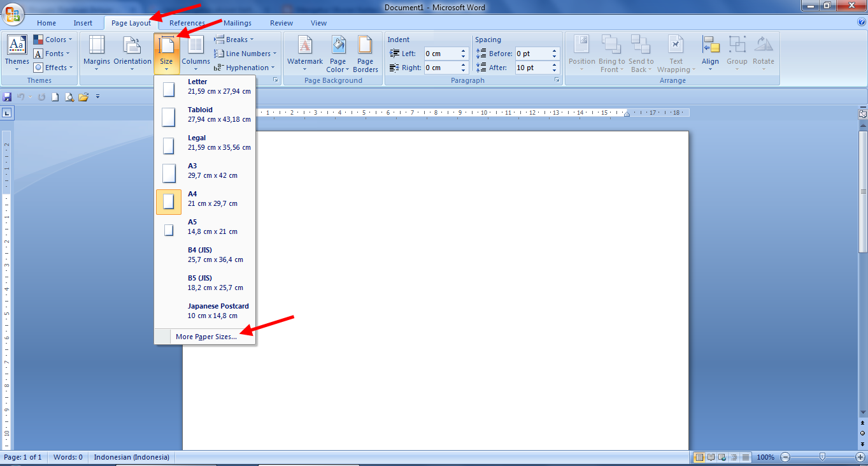
Task: Switch to Full Screen Reading view
Action: tap(711, 457)
